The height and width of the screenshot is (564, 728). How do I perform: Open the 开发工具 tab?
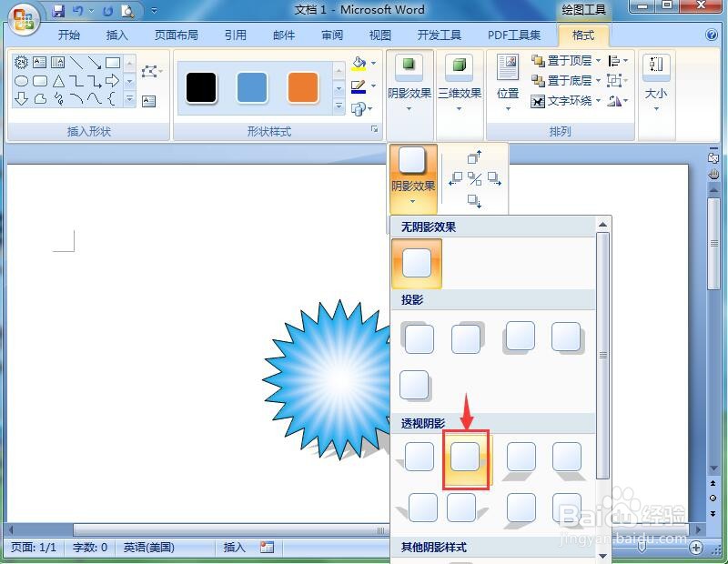coord(440,35)
